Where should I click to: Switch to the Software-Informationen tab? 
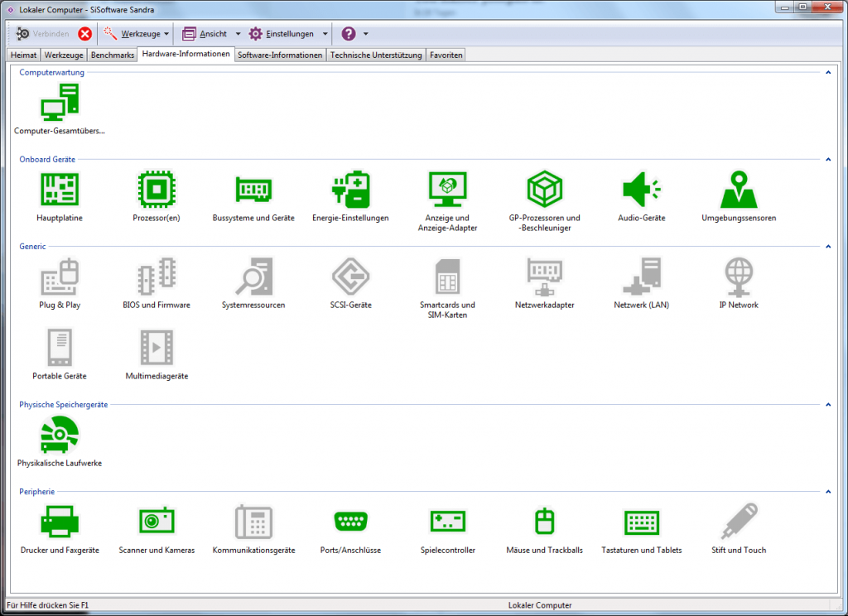281,55
